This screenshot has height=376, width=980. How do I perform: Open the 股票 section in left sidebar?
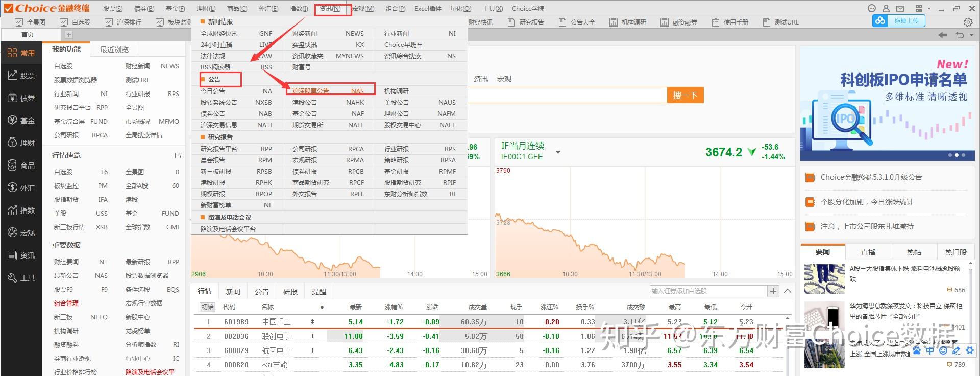click(x=21, y=75)
